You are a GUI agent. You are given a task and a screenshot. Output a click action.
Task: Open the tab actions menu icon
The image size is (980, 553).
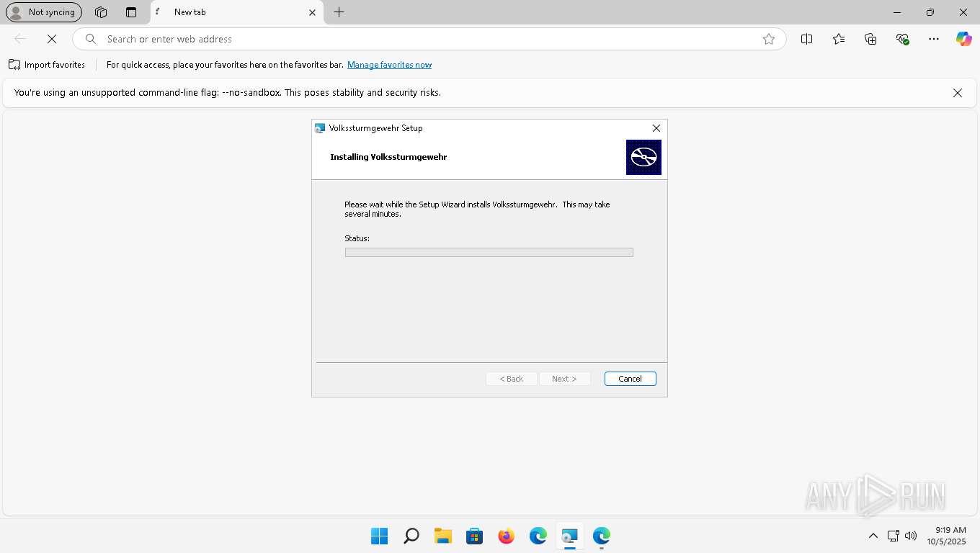click(x=130, y=12)
